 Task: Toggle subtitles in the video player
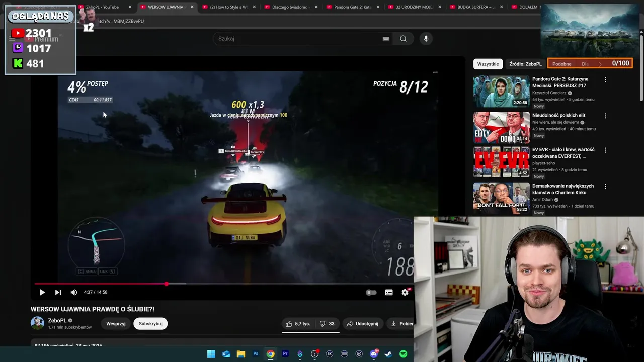(389, 292)
